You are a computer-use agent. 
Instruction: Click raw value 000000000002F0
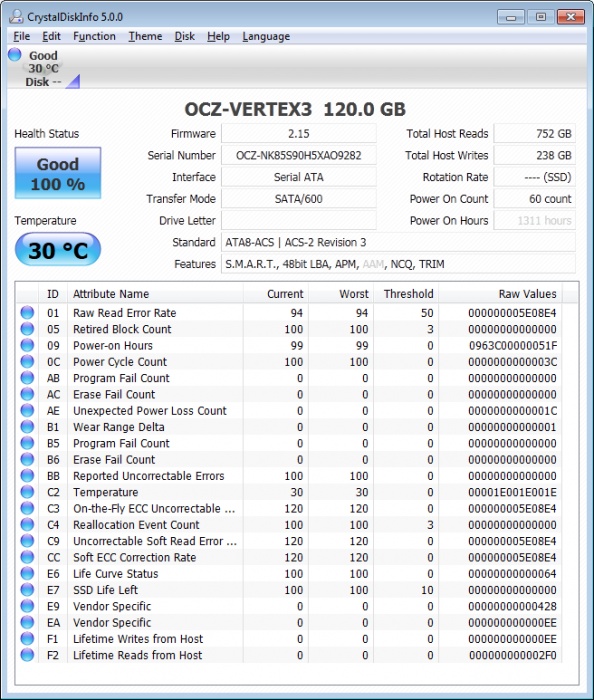pos(513,655)
